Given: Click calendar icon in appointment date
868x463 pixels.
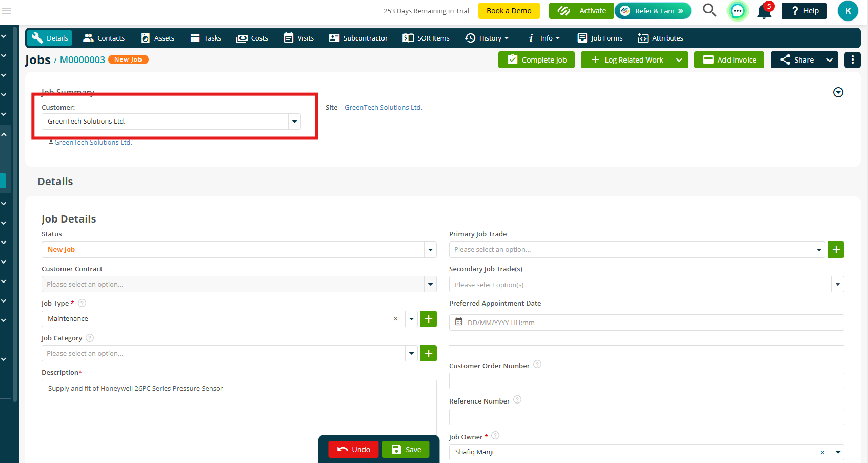Looking at the screenshot, I should tap(459, 322).
